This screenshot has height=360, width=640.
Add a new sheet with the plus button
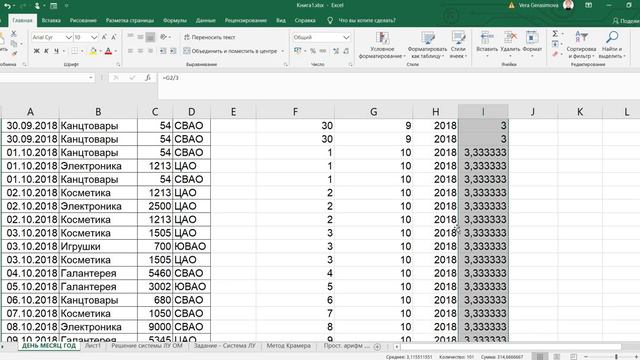[377, 347]
